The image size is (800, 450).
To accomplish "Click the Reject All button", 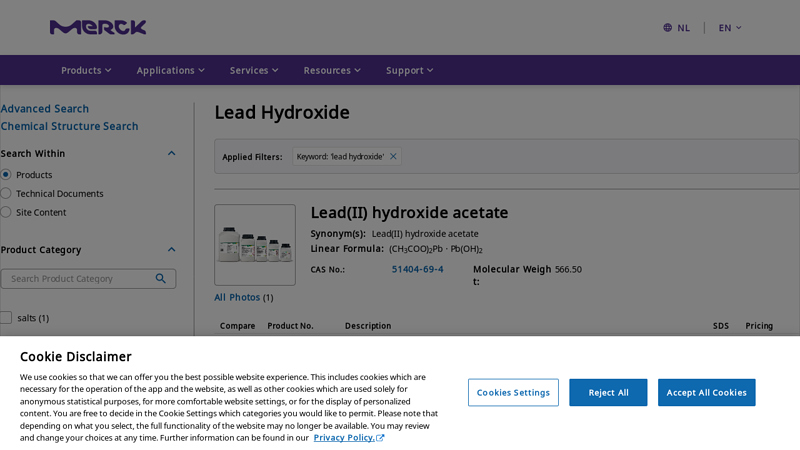I will [x=608, y=392].
